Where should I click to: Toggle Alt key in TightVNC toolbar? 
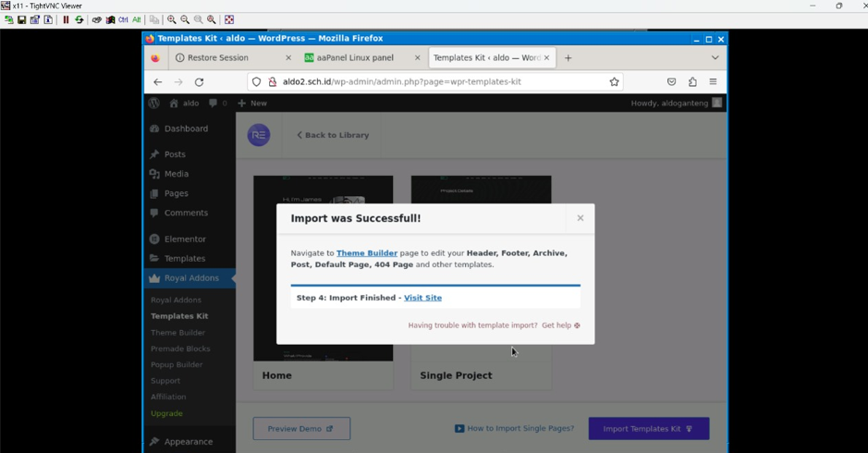(136, 20)
